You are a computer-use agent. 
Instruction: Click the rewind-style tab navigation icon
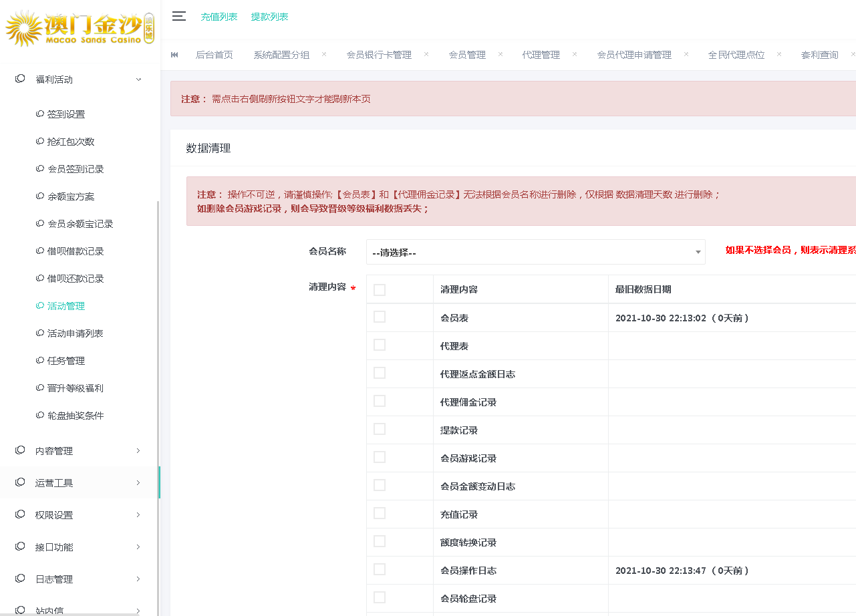(174, 55)
